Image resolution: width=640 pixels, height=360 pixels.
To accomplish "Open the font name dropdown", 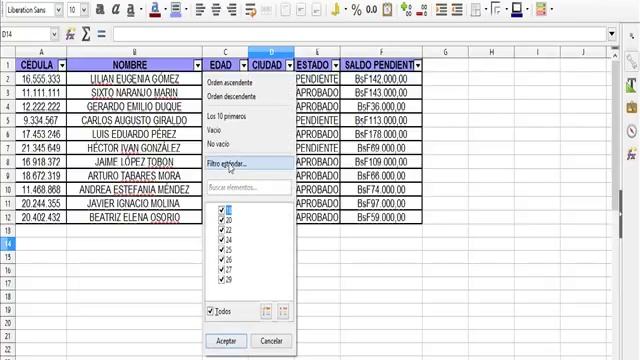I will point(58,10).
